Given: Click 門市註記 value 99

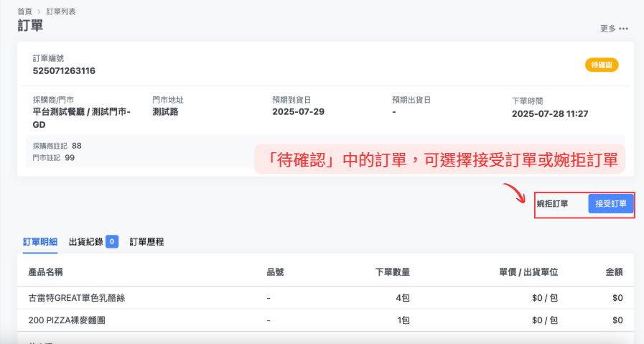Looking at the screenshot, I should point(70,158).
